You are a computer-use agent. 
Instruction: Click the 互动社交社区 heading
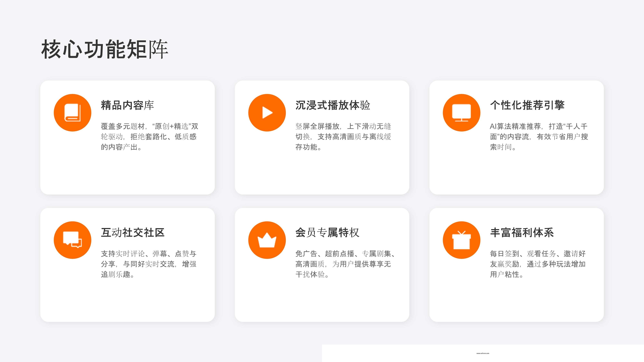[133, 233]
